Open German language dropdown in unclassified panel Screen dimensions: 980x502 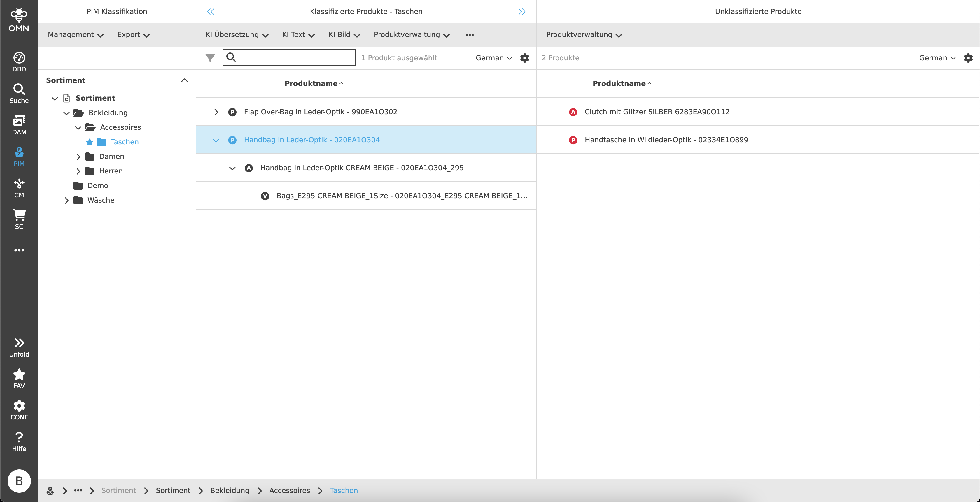(x=937, y=58)
